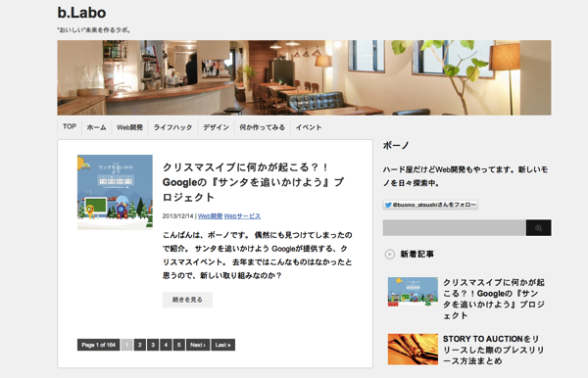Image resolution: width=588 pixels, height=378 pixels.
Task: Click the 続きを見る read-more button
Action: [187, 300]
